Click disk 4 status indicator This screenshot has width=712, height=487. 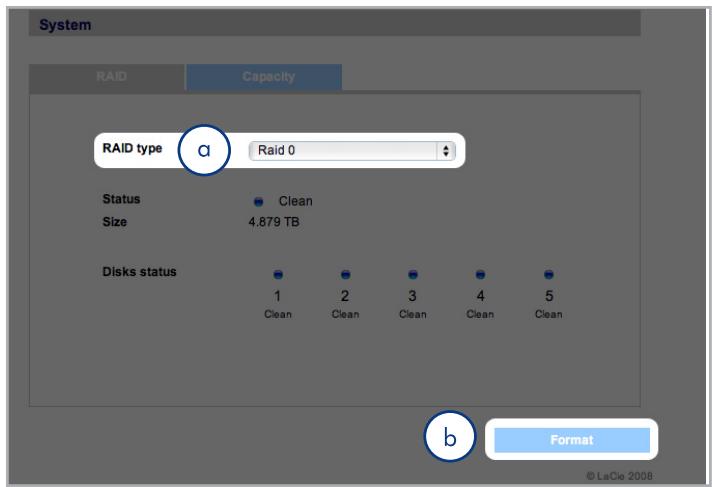pyautogui.click(x=480, y=274)
